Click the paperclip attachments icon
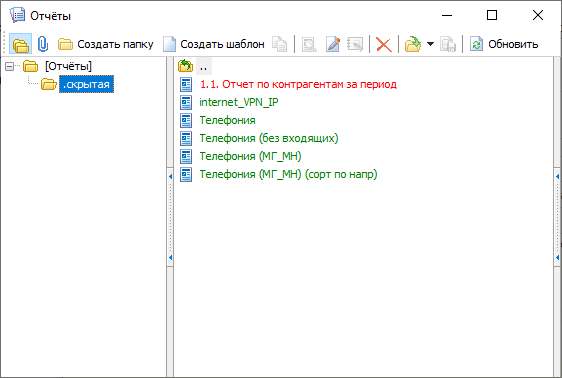The width and height of the screenshot is (562, 378). (43, 44)
